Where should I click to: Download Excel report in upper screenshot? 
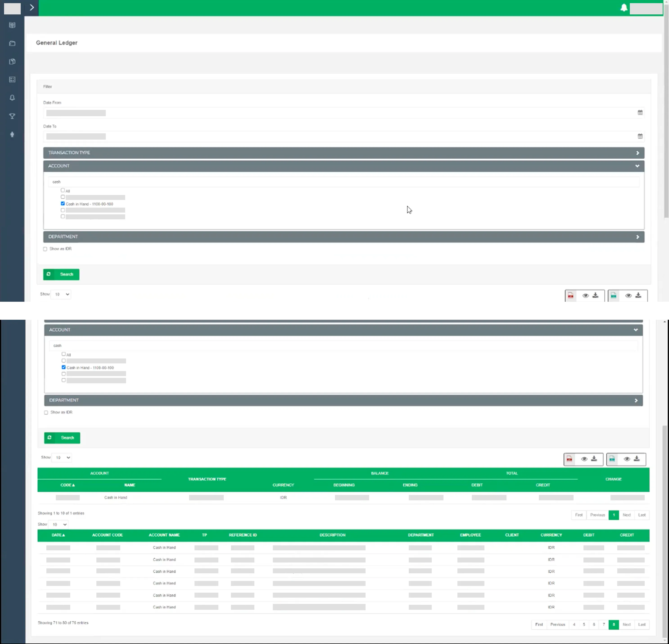tap(638, 296)
